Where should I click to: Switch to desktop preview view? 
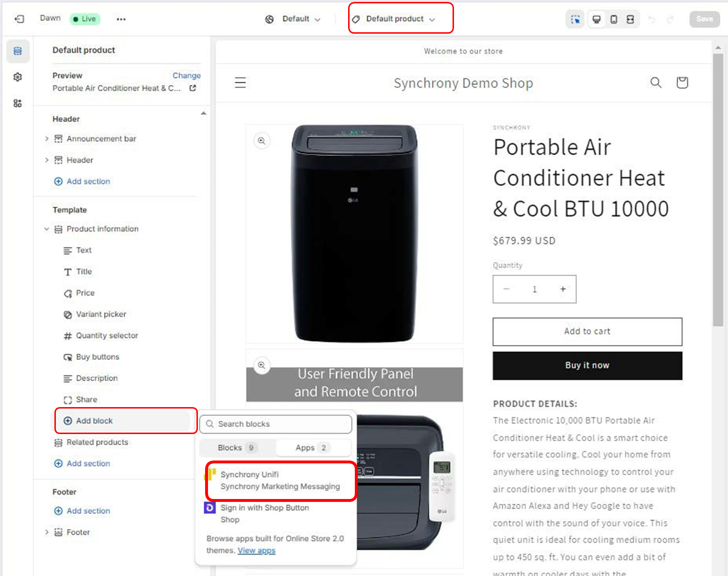[597, 19]
